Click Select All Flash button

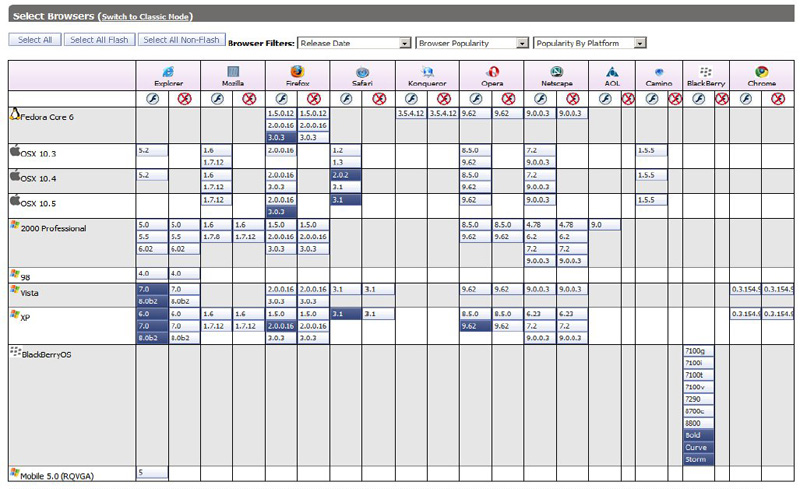[x=99, y=40]
